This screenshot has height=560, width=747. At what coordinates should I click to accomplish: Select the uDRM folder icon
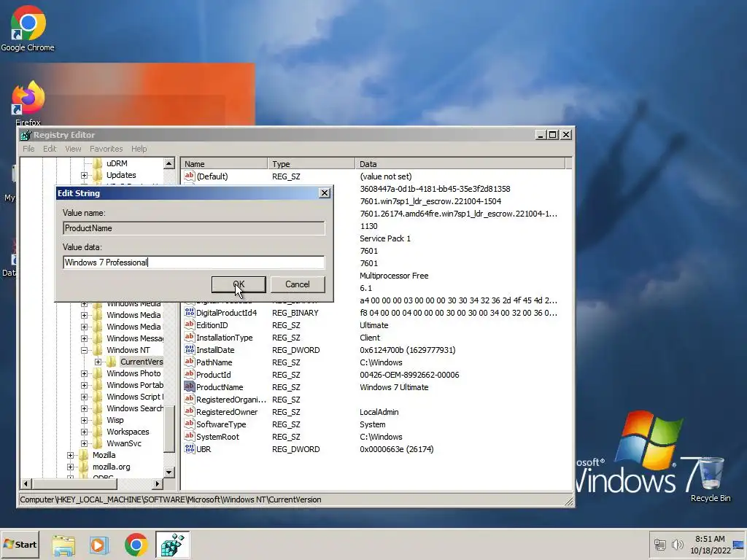(x=97, y=163)
